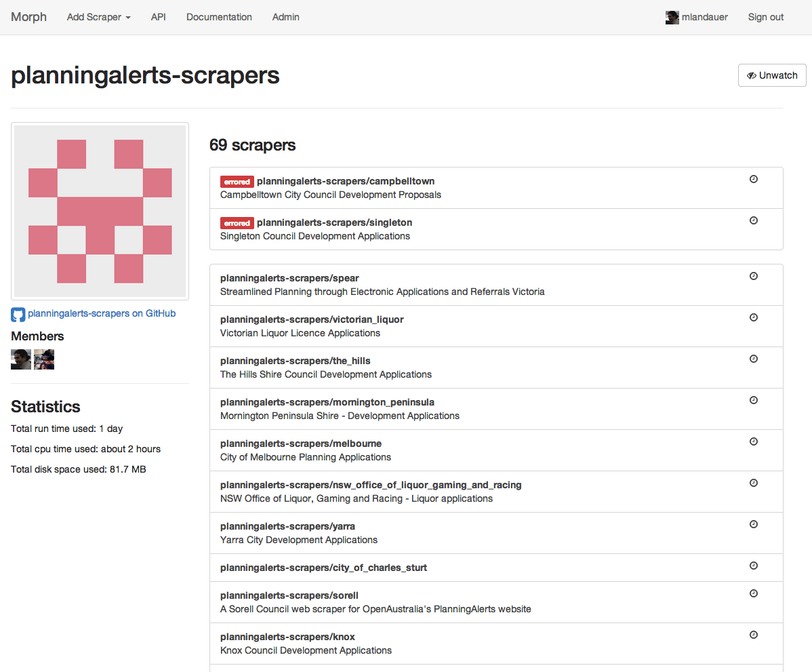The height and width of the screenshot is (672, 812).
Task: Open the planningalerts-scrapers/campbelltown scraper
Action: coord(346,181)
